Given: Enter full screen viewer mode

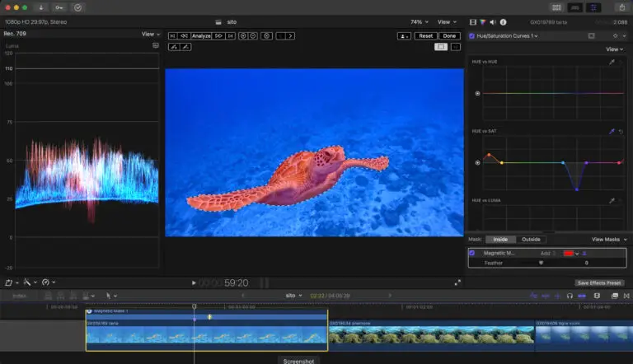Looking at the screenshot, I should tap(457, 283).
